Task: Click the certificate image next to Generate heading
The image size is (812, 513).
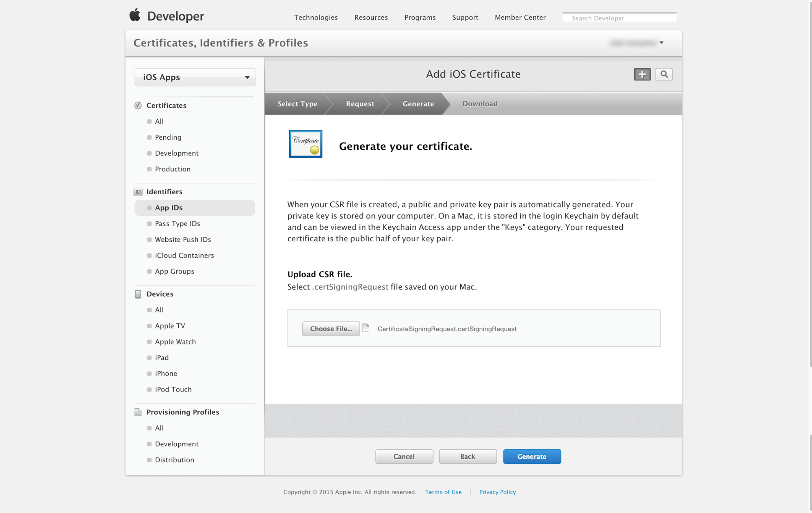Action: [x=305, y=144]
